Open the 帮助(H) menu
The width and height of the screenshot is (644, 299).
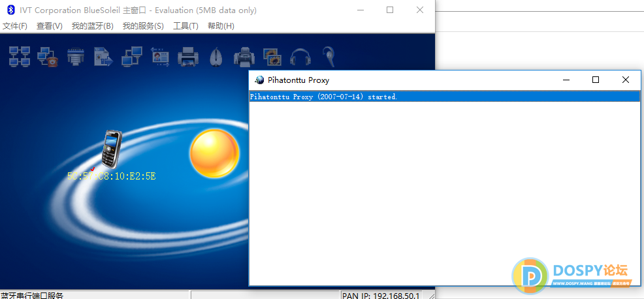tap(221, 26)
